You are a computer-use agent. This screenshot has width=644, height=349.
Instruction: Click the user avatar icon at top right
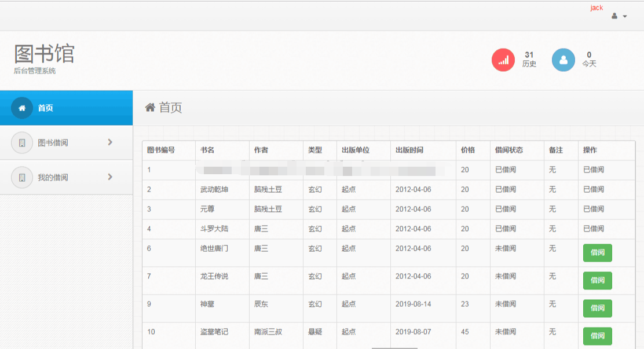pyautogui.click(x=615, y=16)
